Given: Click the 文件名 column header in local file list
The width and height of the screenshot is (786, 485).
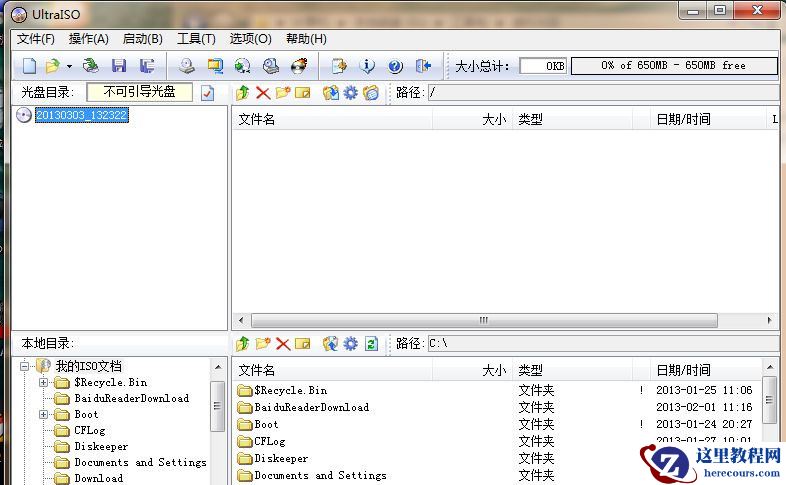Looking at the screenshot, I should tap(332, 370).
